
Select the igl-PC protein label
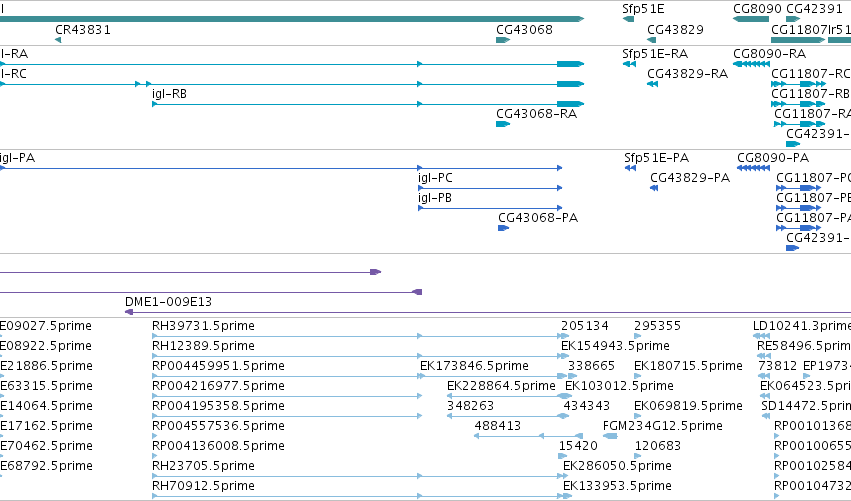pos(435,178)
